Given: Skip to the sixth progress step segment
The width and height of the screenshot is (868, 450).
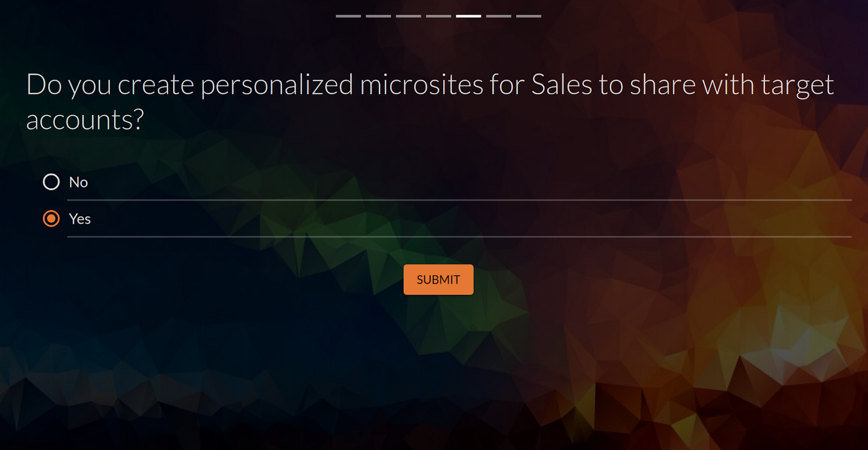Looking at the screenshot, I should [499, 16].
